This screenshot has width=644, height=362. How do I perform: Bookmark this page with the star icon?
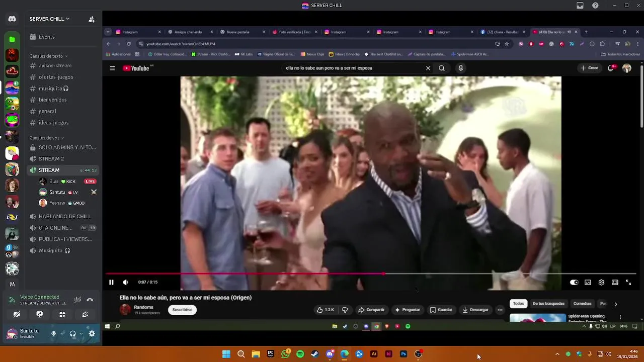point(507,44)
